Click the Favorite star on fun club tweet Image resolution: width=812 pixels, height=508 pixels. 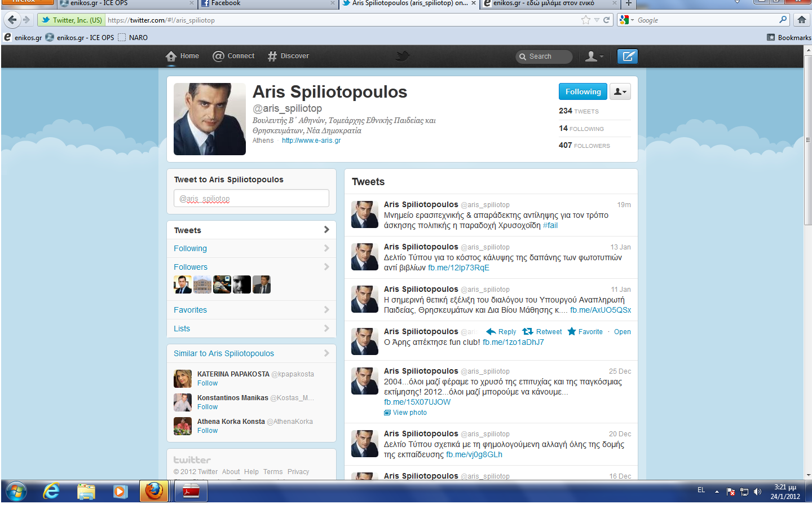(x=572, y=332)
